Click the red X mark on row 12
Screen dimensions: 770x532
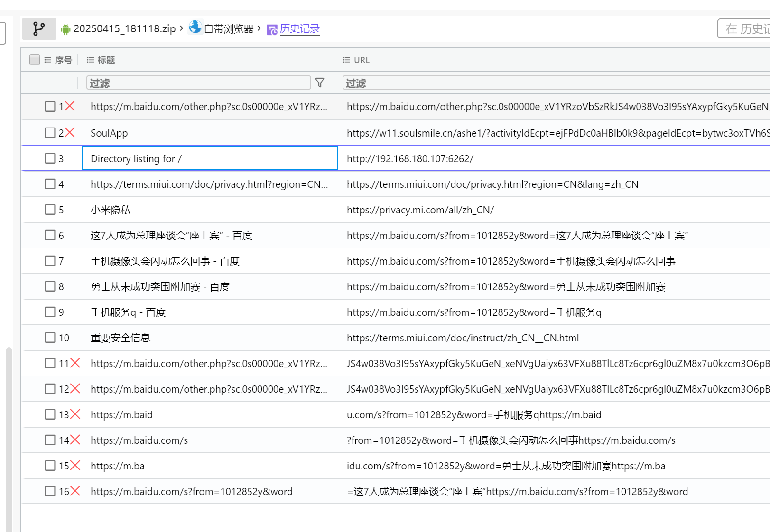tap(75, 389)
